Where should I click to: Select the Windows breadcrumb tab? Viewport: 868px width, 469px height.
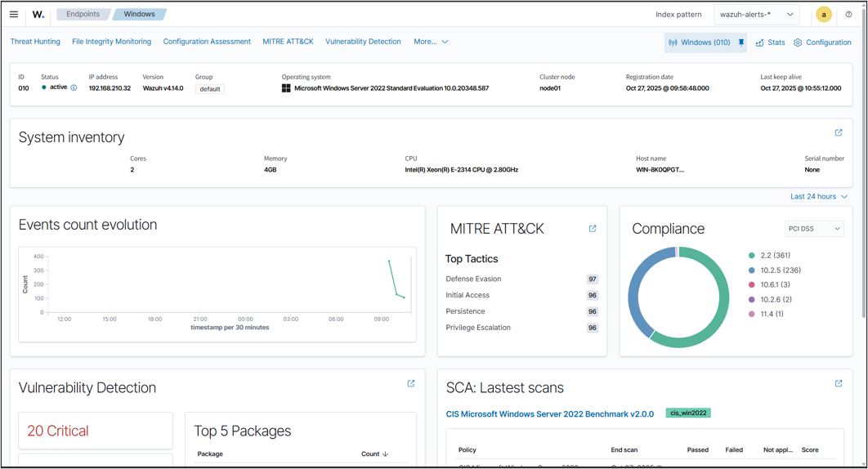(x=140, y=15)
